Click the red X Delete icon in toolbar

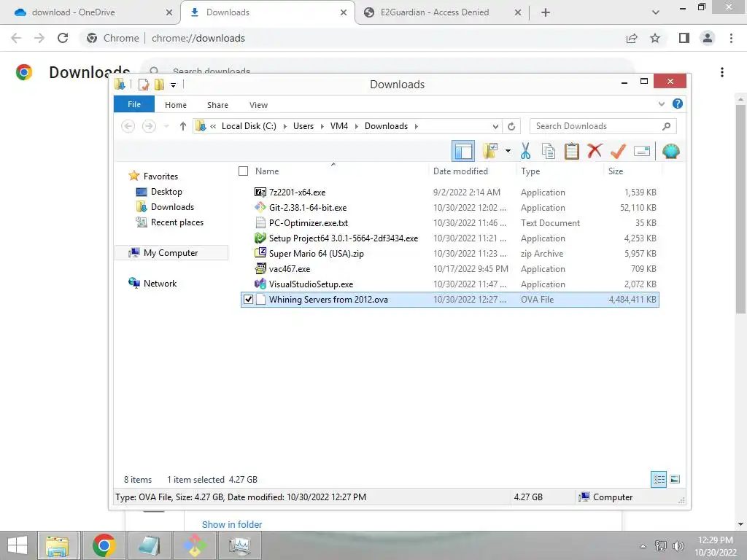[595, 151]
